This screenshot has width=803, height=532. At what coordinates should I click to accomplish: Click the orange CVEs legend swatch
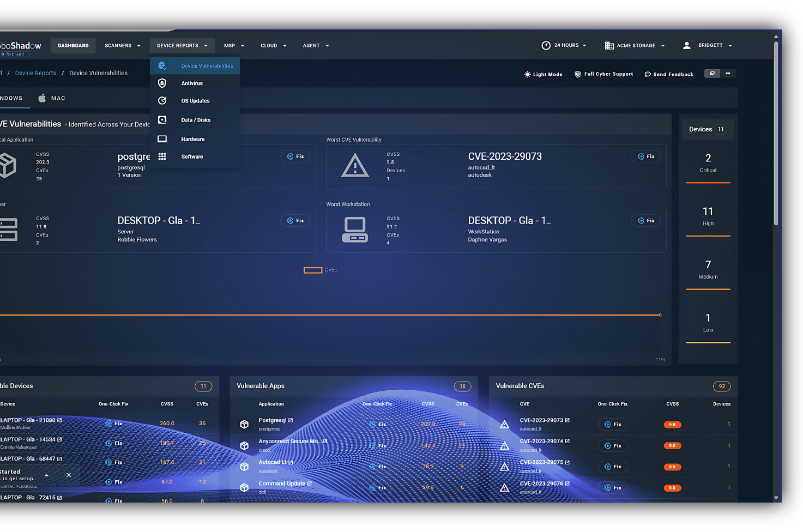(x=312, y=270)
